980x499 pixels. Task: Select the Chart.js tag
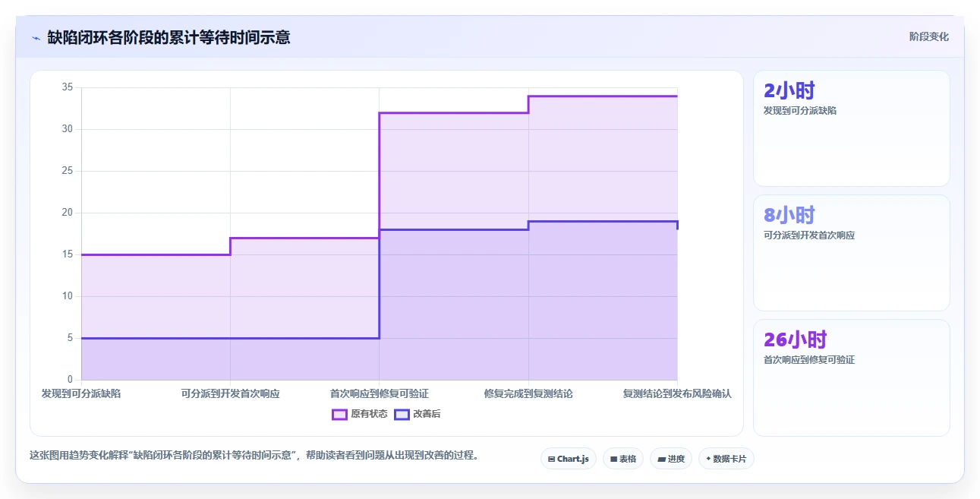click(569, 459)
